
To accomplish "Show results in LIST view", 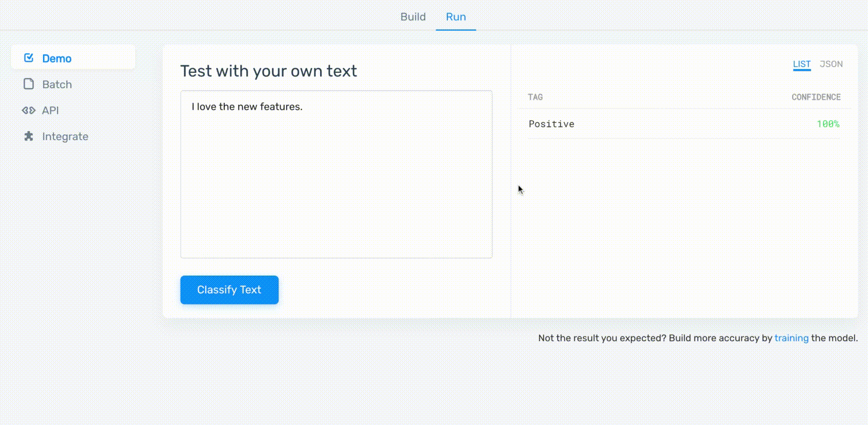I will pyautogui.click(x=801, y=64).
